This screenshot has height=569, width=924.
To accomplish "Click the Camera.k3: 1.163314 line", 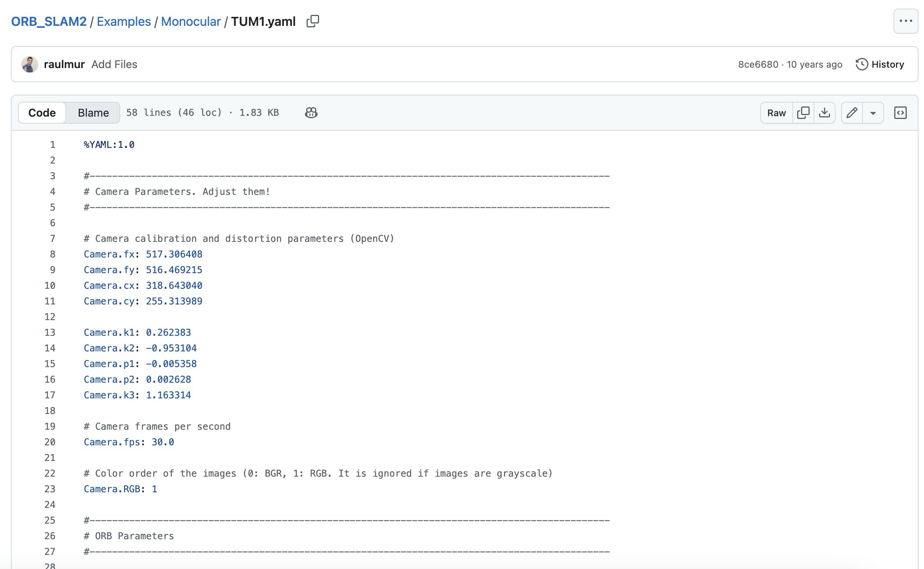I will [137, 395].
